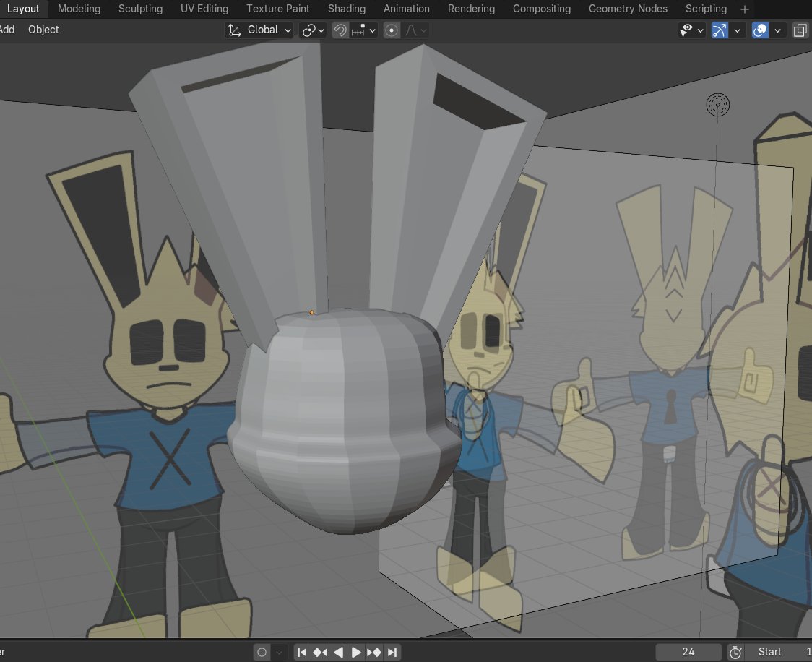Image resolution: width=812 pixels, height=662 pixels.
Task: Toggle X-ray mode icon
Action: point(800,30)
